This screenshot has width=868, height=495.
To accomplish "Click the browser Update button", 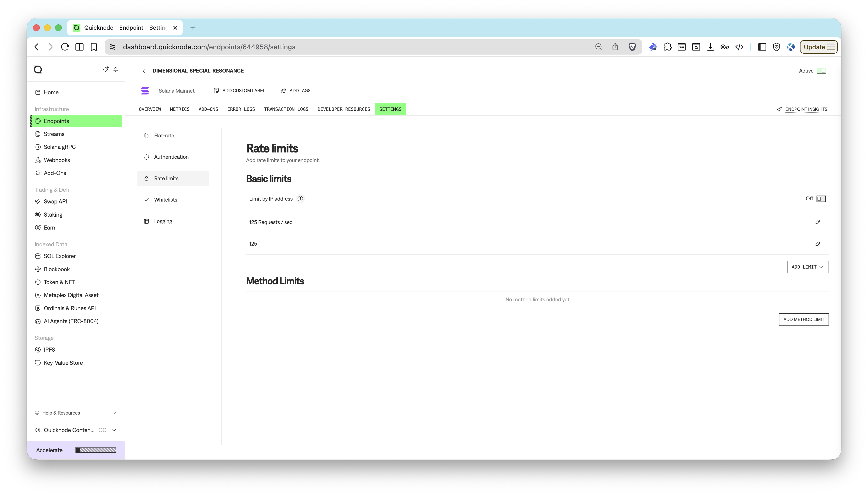I will [x=818, y=47].
